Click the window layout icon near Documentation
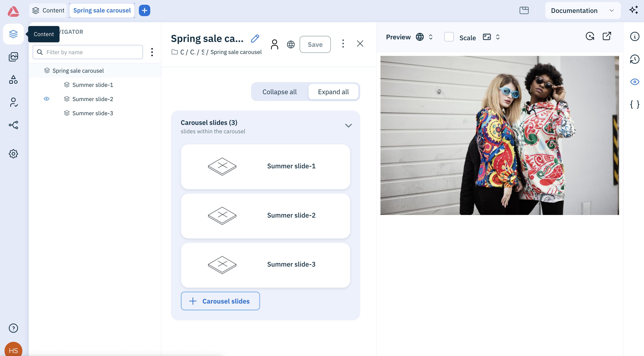 524,10
